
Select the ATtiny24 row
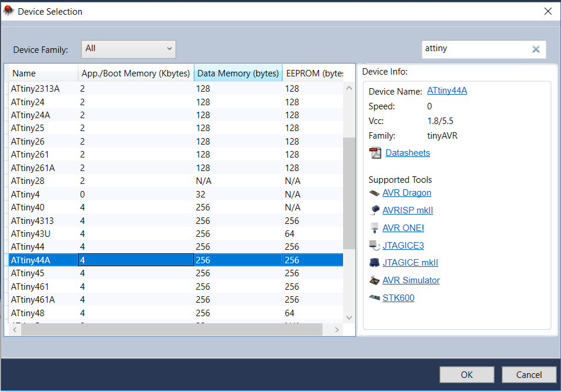tap(175, 102)
